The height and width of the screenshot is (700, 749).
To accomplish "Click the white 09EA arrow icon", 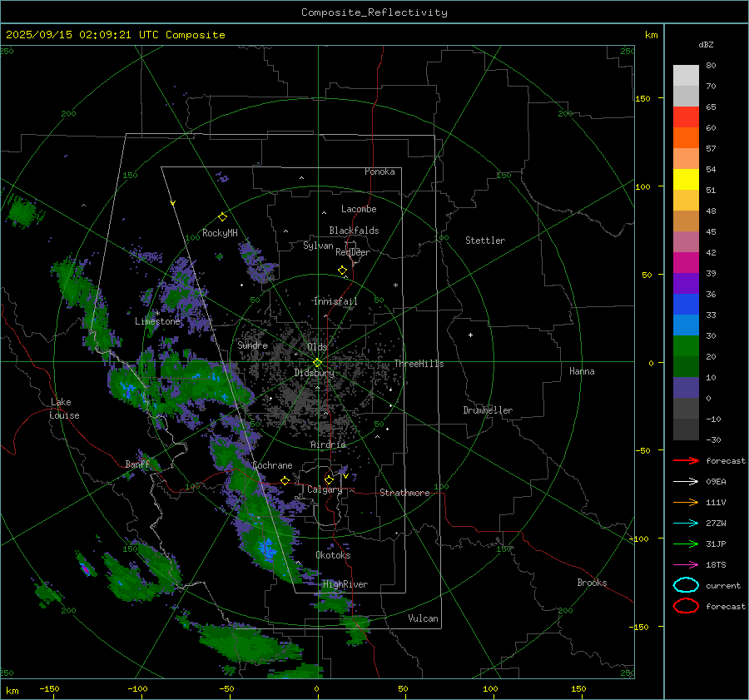I will 686,481.
